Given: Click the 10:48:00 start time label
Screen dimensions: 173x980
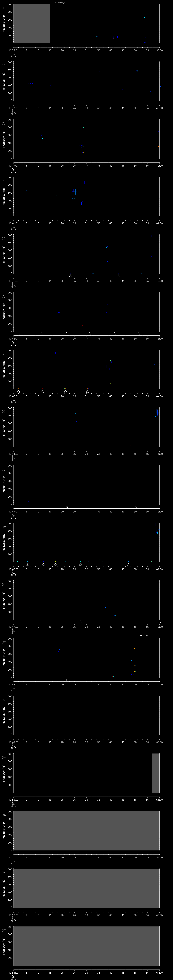Looking at the screenshot, I should [x=13, y=684].
